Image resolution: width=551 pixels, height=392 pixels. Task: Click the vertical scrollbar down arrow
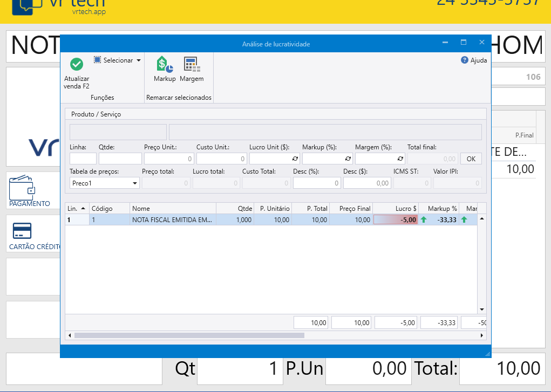482,310
